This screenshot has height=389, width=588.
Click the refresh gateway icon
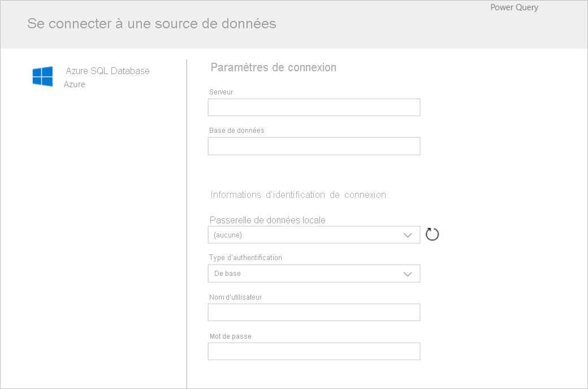pyautogui.click(x=433, y=234)
